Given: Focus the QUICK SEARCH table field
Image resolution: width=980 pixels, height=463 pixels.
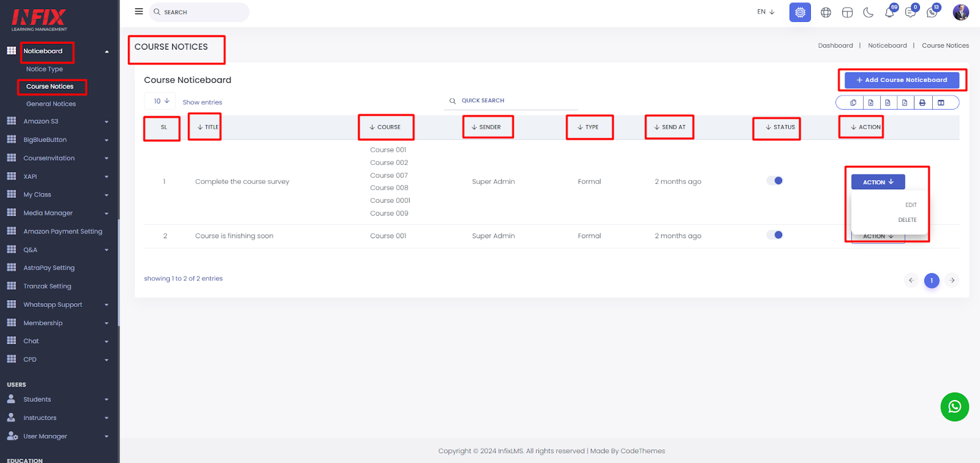Looking at the screenshot, I should click(511, 100).
